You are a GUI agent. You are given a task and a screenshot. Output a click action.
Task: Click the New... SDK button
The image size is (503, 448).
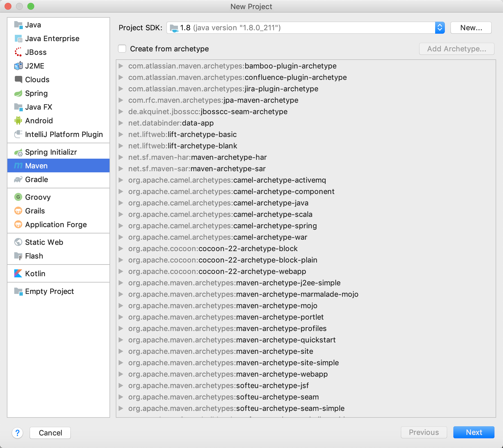471,28
